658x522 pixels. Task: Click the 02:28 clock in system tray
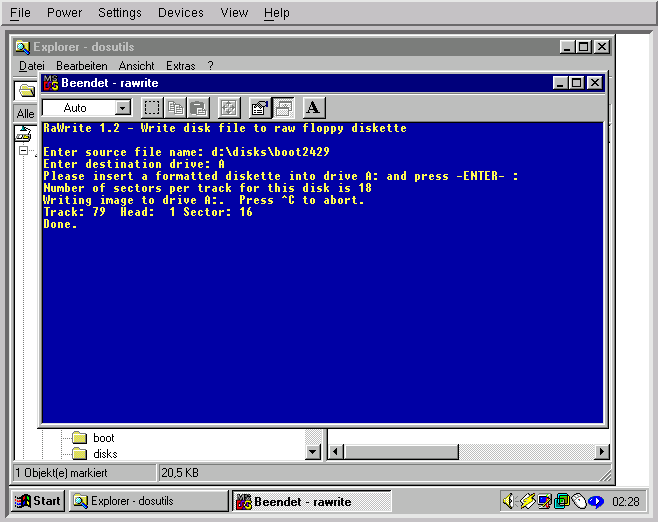625,501
